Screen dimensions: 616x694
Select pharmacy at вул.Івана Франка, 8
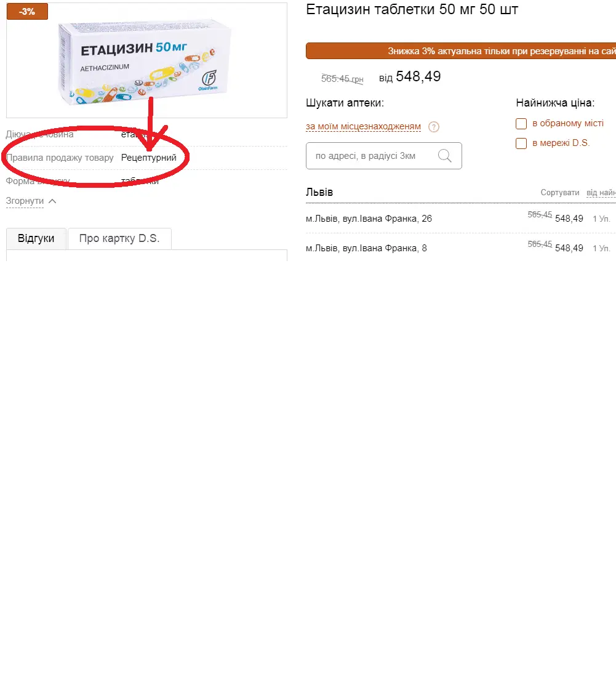[x=366, y=248]
